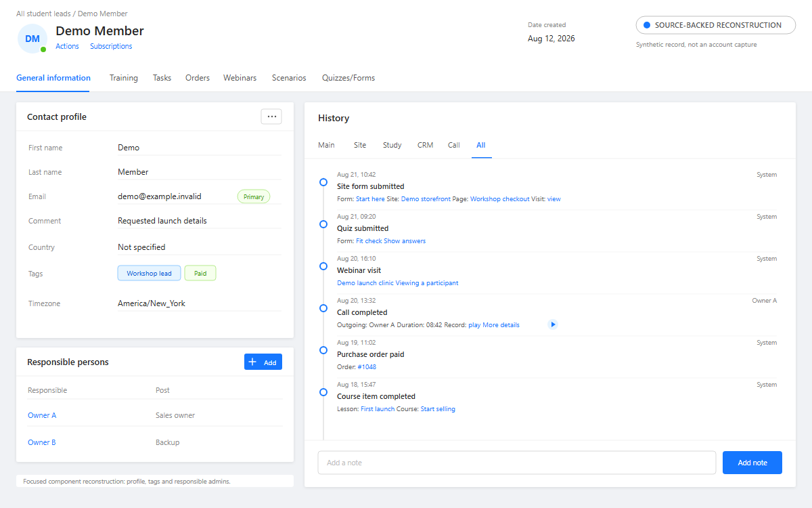Open Subscriptions link under the name
This screenshot has width=812, height=508.
(x=111, y=46)
